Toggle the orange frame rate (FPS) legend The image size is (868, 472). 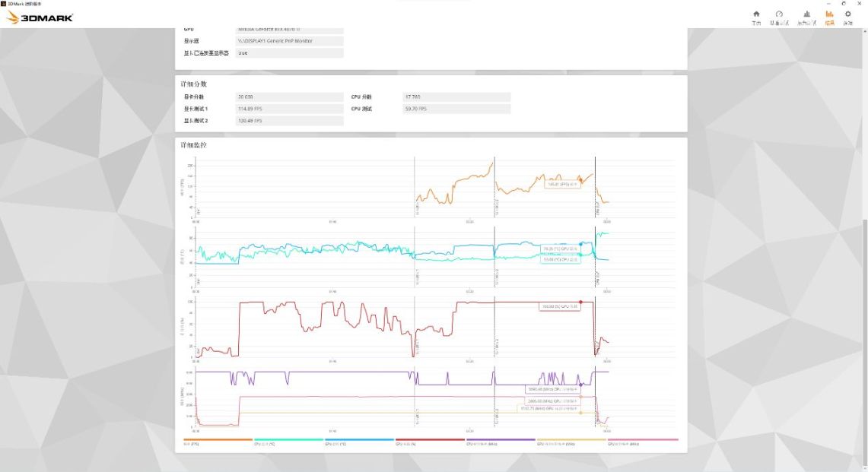(218, 442)
